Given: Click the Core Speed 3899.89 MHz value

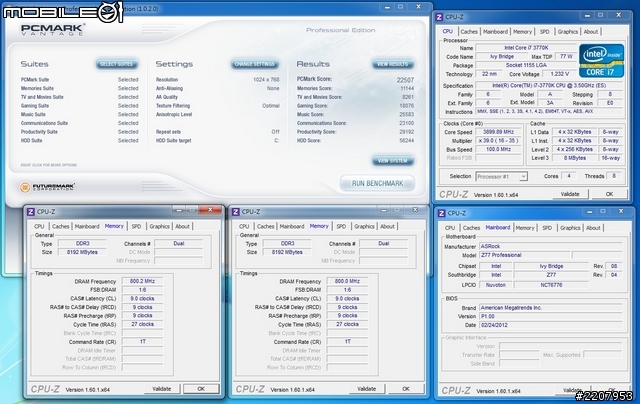Looking at the screenshot, I should point(498,132).
